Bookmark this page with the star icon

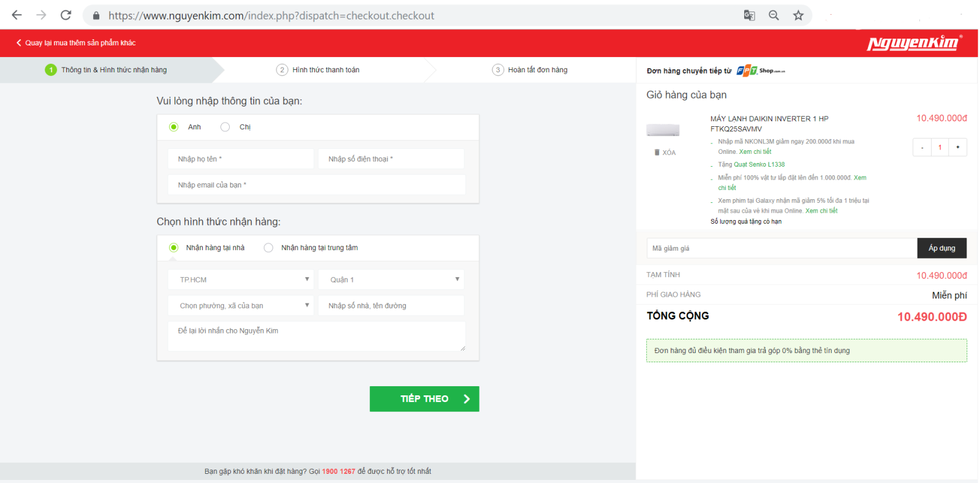(798, 15)
